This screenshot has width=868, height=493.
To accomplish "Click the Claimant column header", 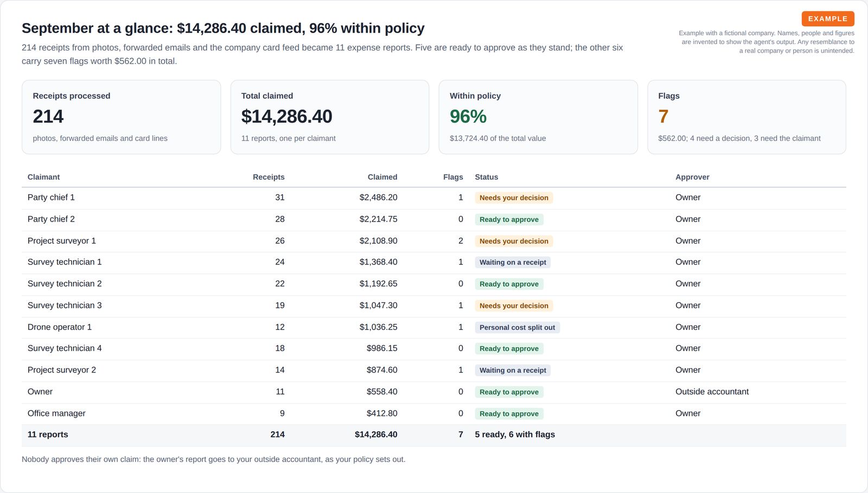I will pyautogui.click(x=43, y=177).
